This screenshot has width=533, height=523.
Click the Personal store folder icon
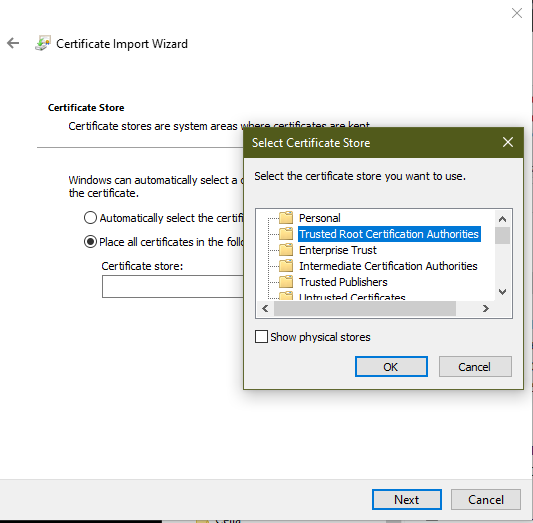286,217
